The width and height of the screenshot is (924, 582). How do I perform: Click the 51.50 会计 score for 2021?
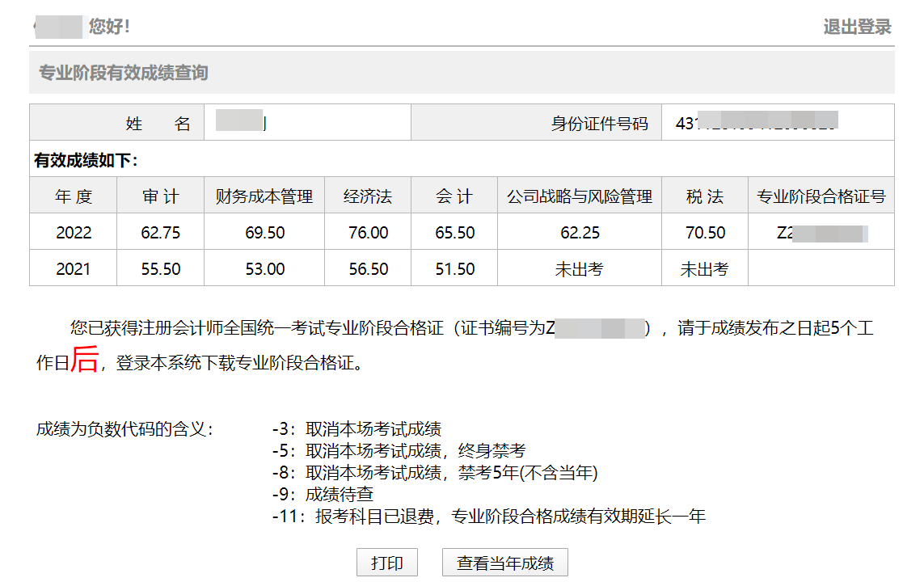click(454, 269)
